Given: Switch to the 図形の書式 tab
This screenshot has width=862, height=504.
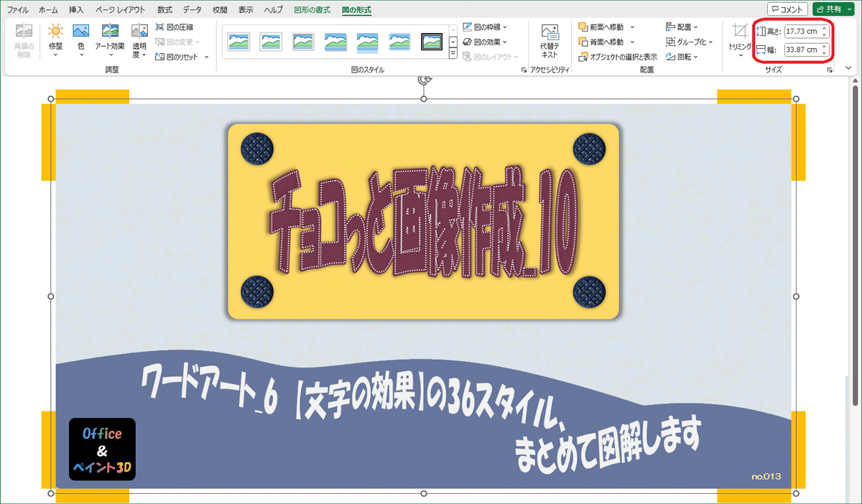Looking at the screenshot, I should (313, 10).
